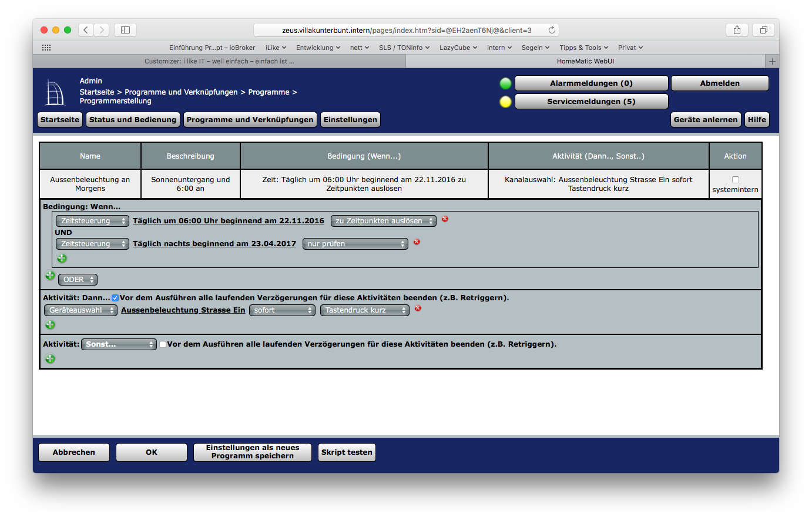This screenshot has height=520, width=812.
Task: Go forward in Safari history
Action: click(102, 30)
